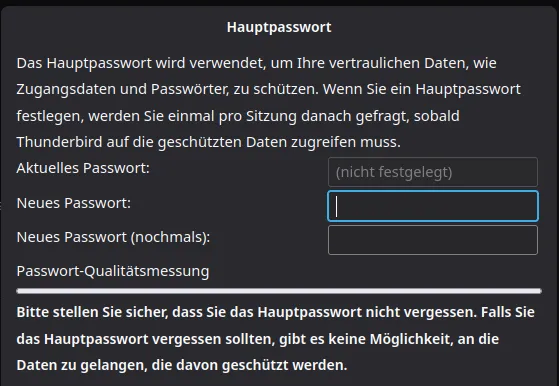
Task: Click the "Hauptpasswort" dialog title
Action: tap(279, 27)
